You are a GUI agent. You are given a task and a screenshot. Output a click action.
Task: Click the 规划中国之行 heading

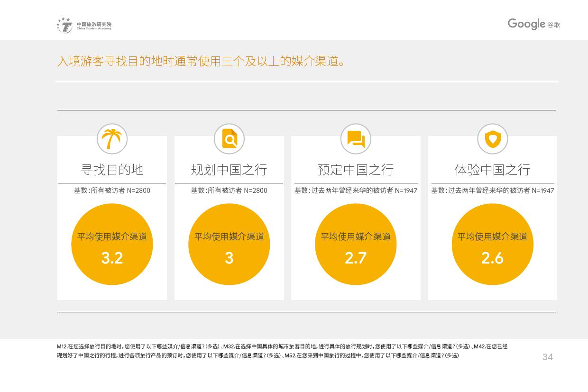229,170
